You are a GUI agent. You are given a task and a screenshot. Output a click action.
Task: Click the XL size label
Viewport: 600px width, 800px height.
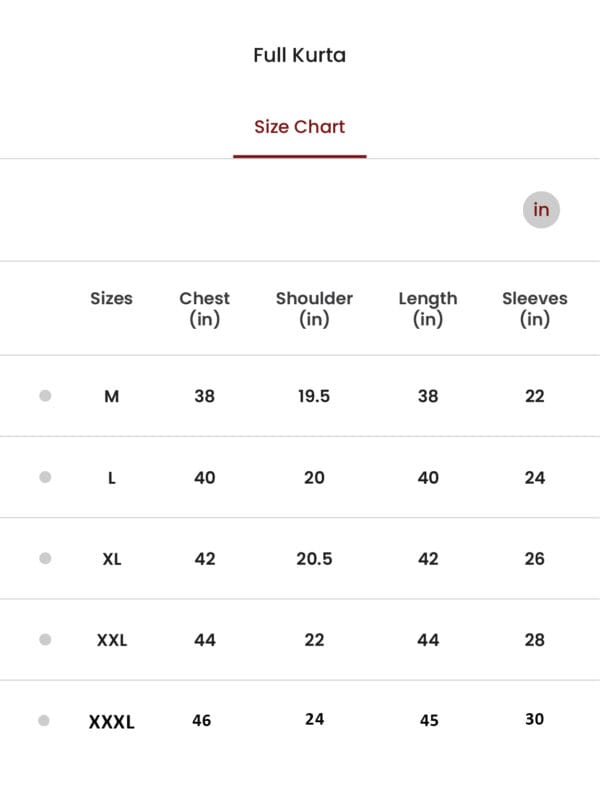click(x=112, y=559)
